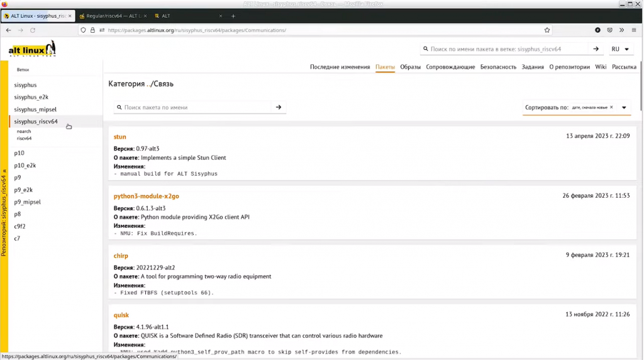Select the c9f2 branch
The width and height of the screenshot is (644, 360).
coord(19,227)
